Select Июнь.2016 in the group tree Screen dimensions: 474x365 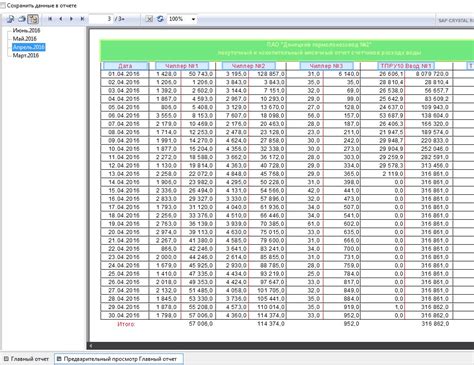coord(26,30)
